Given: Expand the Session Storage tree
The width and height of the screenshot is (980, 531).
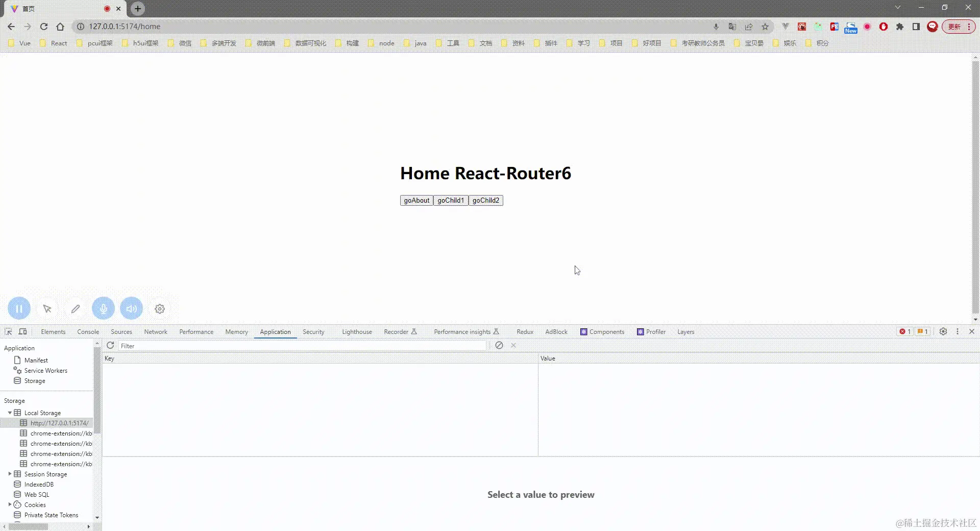Looking at the screenshot, I should 10,474.
